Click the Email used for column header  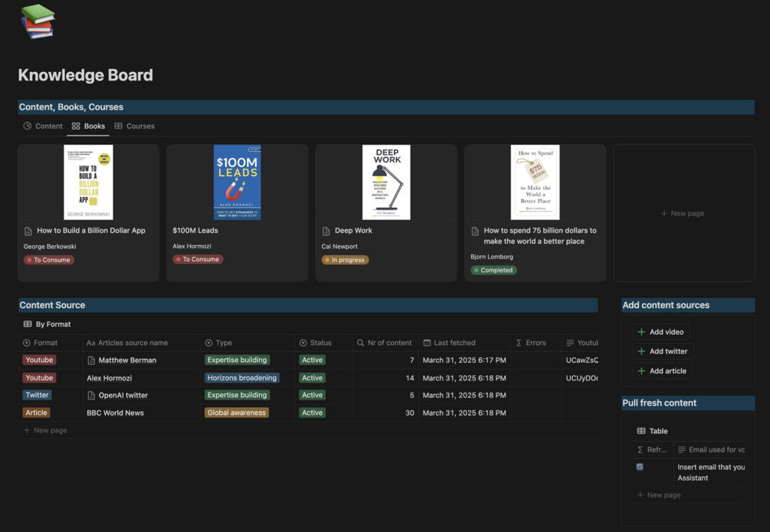[710, 450]
